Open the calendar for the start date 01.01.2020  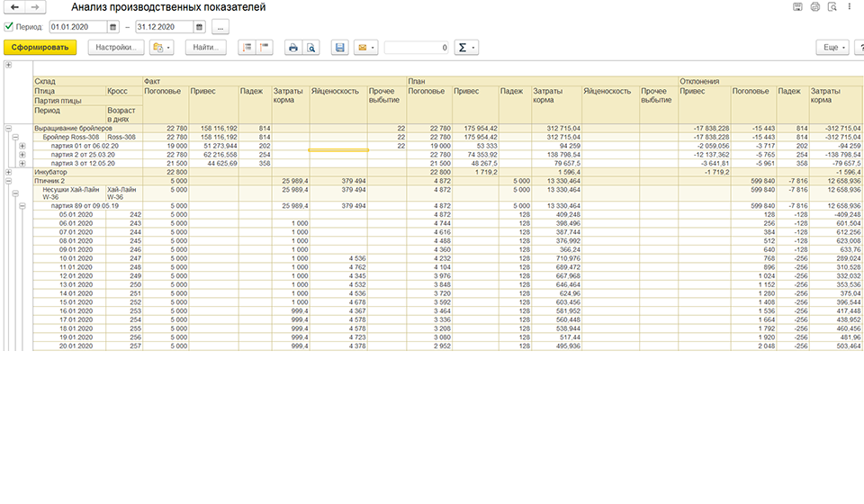113,27
